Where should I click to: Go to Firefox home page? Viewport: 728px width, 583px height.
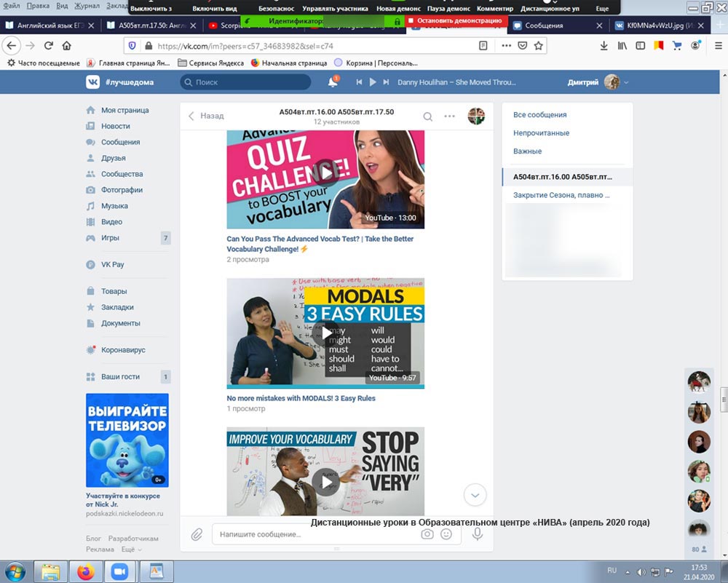click(x=66, y=45)
